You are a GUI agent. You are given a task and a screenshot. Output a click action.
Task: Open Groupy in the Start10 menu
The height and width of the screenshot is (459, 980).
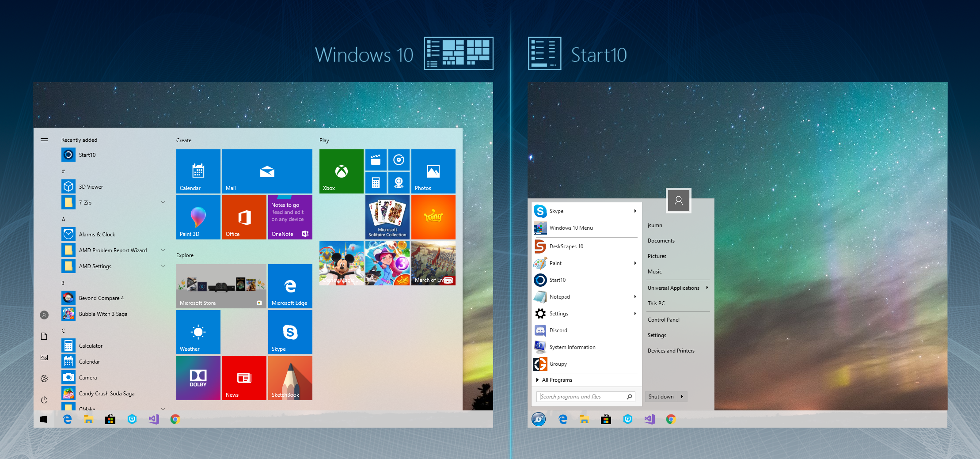pos(558,364)
